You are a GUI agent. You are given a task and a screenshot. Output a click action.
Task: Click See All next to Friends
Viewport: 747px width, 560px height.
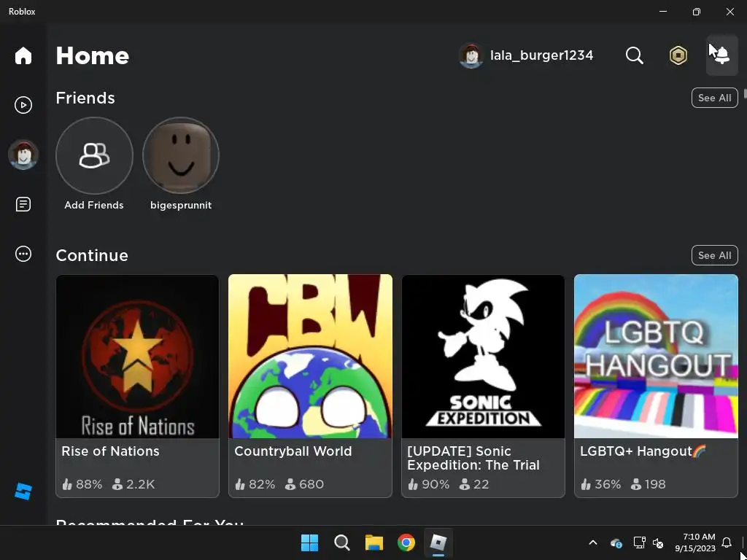pos(714,98)
